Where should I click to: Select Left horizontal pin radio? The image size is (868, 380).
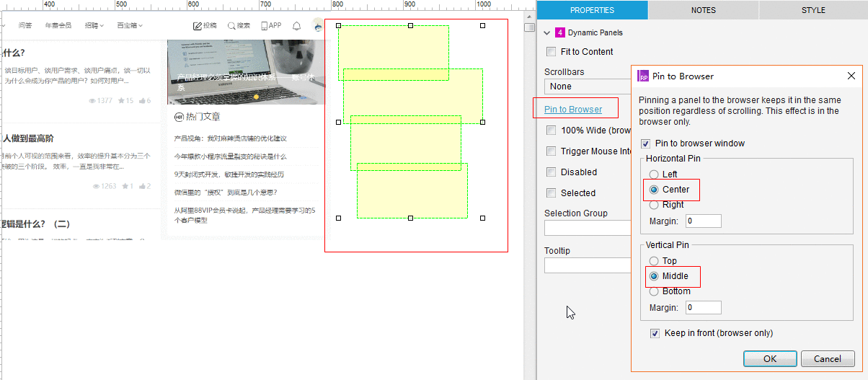[654, 174]
